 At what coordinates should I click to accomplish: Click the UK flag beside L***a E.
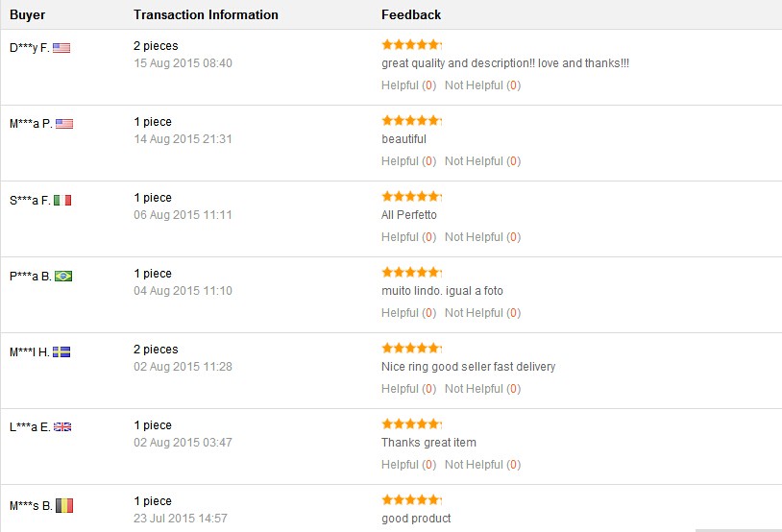click(x=62, y=427)
